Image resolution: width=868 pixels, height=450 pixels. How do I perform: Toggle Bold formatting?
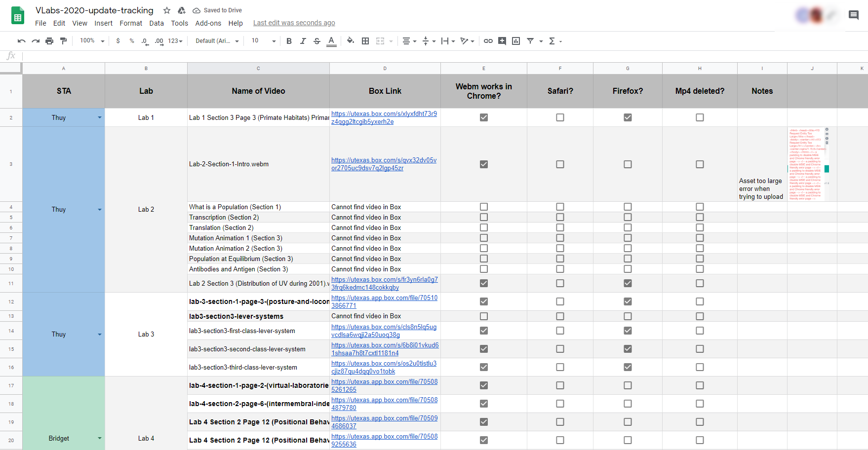pos(289,41)
